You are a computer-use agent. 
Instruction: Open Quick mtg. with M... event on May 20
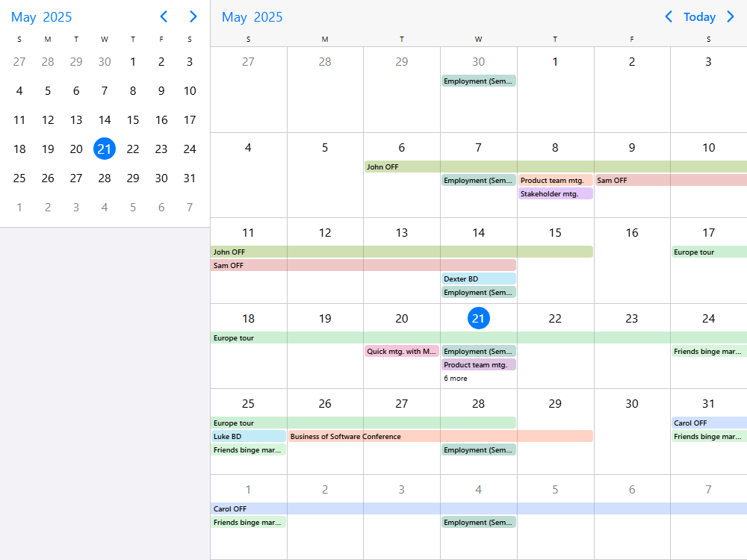click(x=402, y=351)
